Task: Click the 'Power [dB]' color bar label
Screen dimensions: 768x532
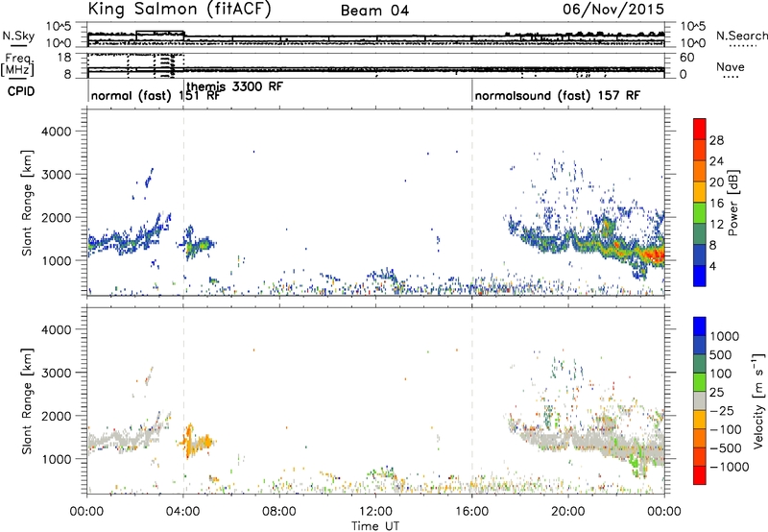Action: 732,203
